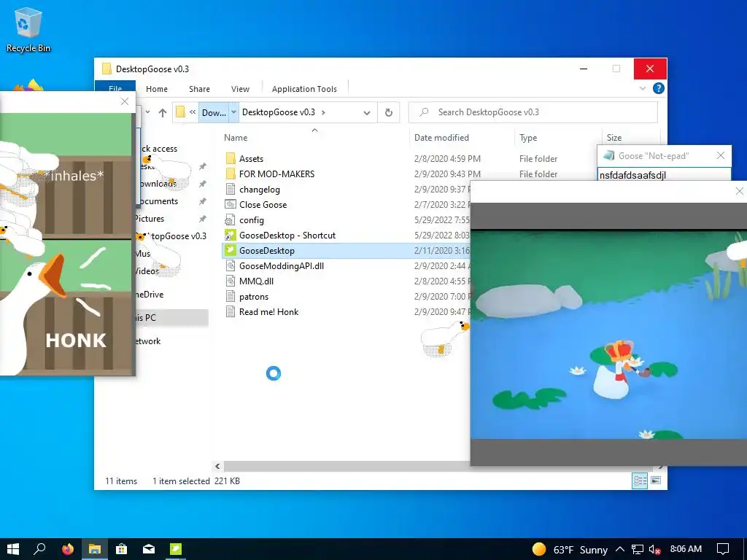This screenshot has width=747, height=560.
Task: Select the GooseDesktop application icon
Action: pyautogui.click(x=231, y=251)
